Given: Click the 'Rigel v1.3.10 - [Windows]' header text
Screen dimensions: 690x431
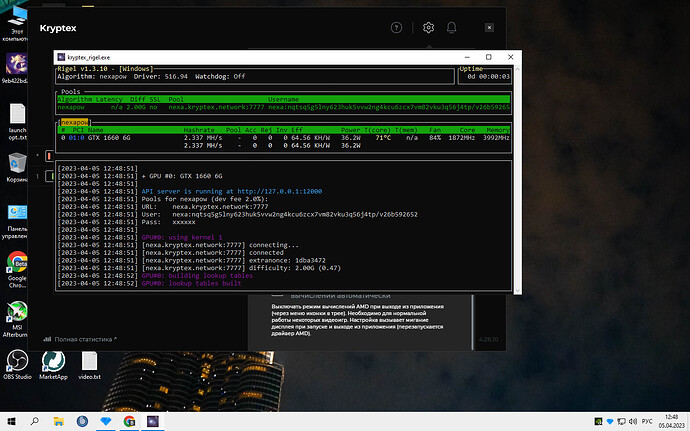Looking at the screenshot, I should point(105,69).
